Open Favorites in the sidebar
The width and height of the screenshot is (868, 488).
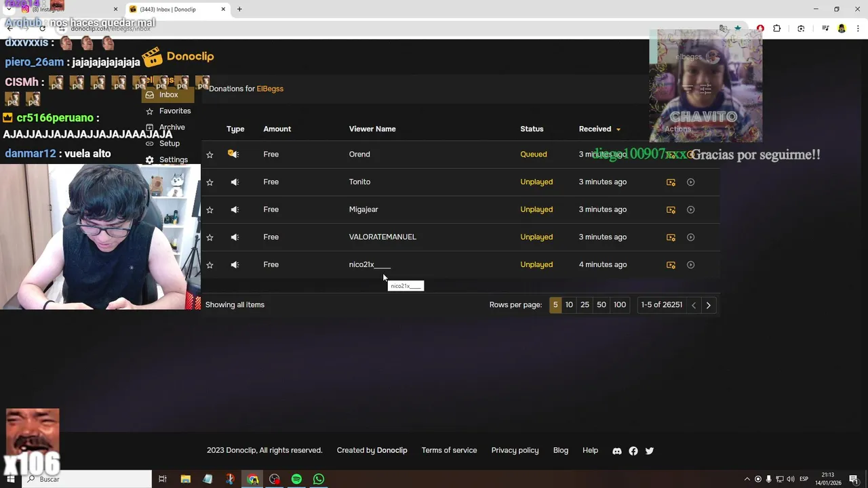(x=167, y=111)
